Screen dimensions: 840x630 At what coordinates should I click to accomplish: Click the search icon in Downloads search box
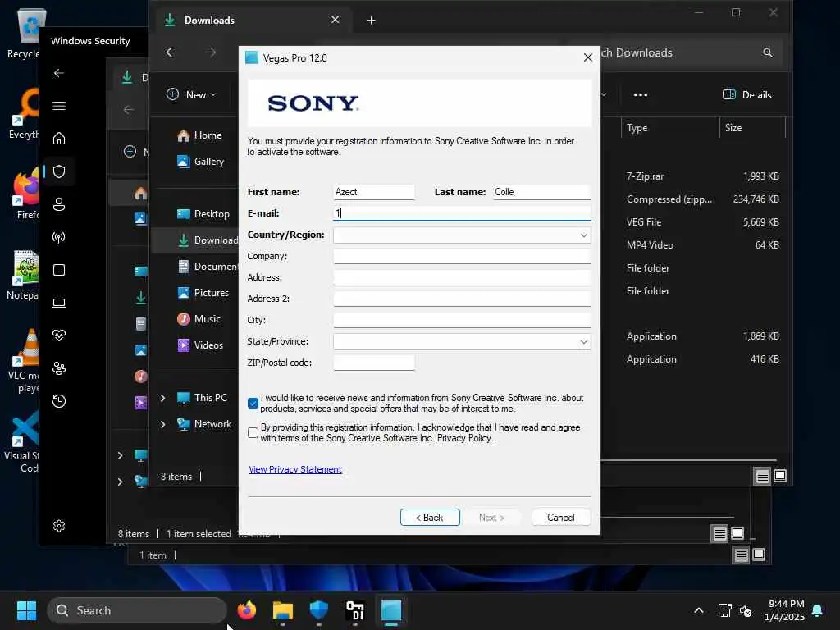(768, 52)
